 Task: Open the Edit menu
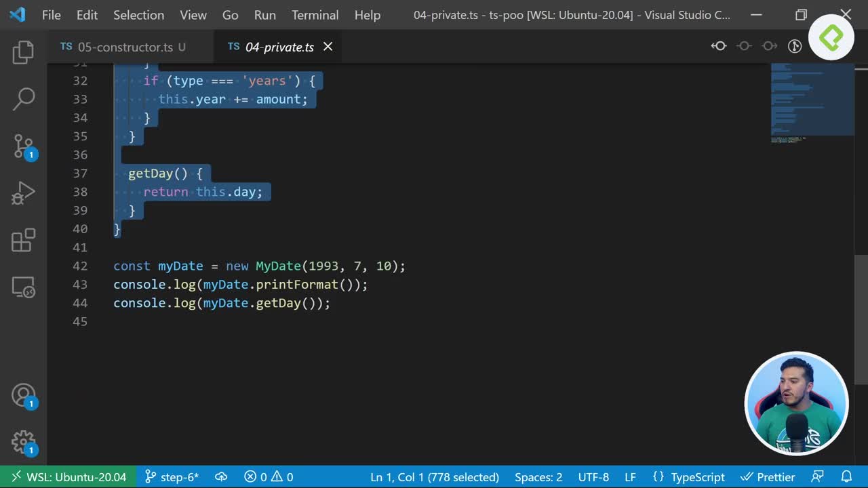tap(87, 15)
